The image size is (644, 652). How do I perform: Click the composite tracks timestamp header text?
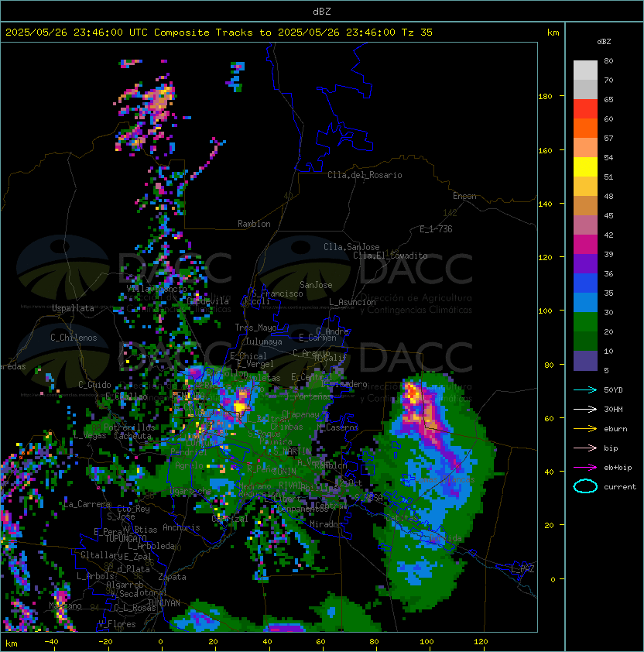[219, 33]
